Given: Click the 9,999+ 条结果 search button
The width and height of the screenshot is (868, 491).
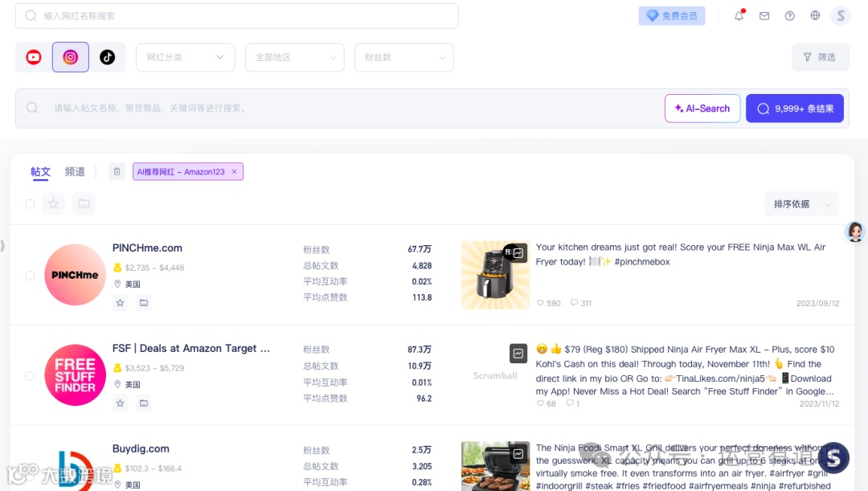Looking at the screenshot, I should pyautogui.click(x=795, y=108).
